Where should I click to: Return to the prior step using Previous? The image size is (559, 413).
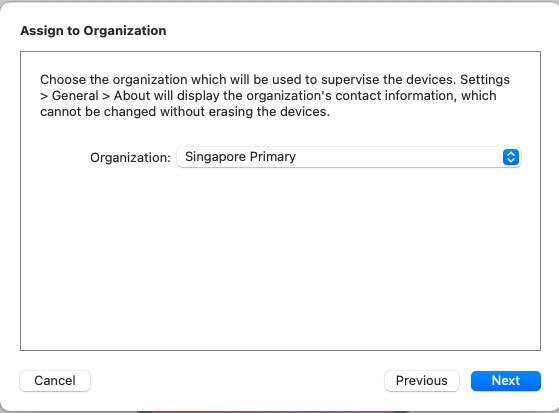point(422,381)
